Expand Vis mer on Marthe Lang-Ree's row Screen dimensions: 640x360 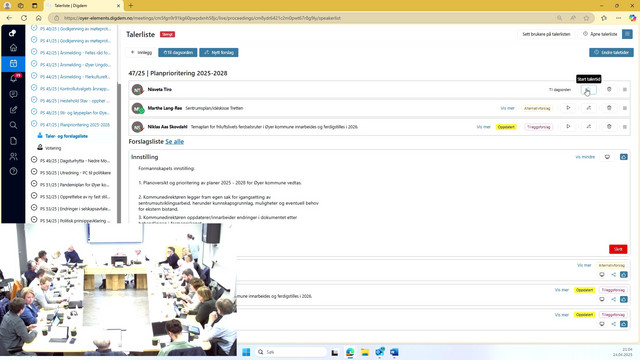pos(507,108)
